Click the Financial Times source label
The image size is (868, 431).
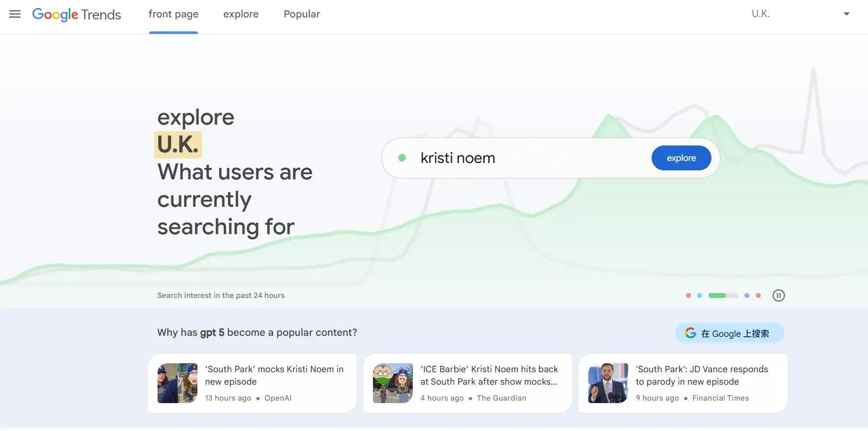coord(720,398)
